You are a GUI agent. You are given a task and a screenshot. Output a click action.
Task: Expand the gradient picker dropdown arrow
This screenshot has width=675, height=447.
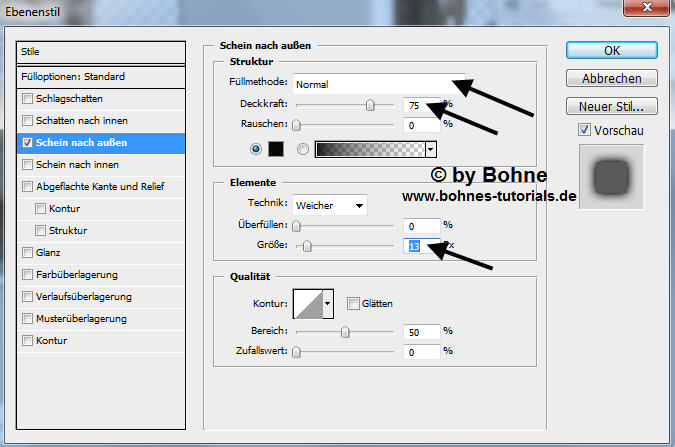tap(432, 149)
